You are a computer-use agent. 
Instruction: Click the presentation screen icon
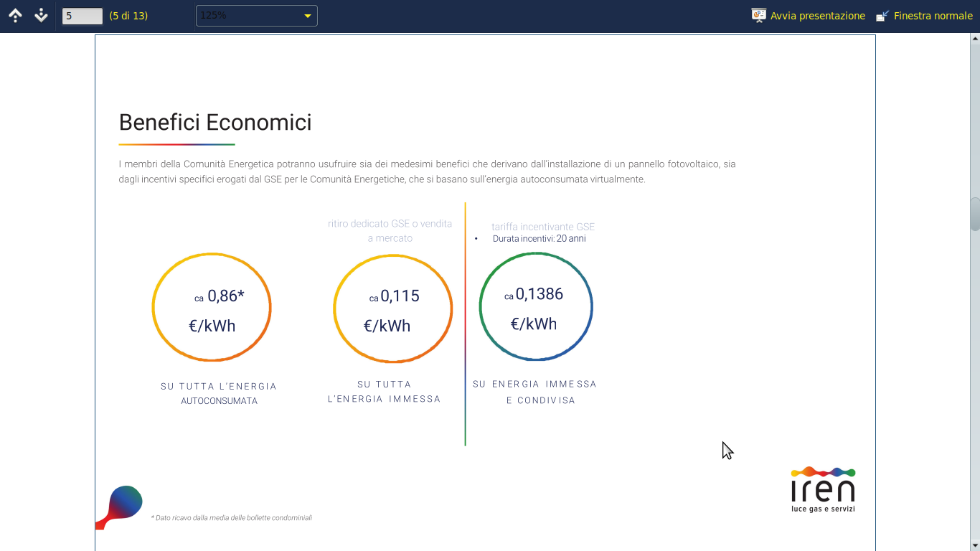point(758,15)
